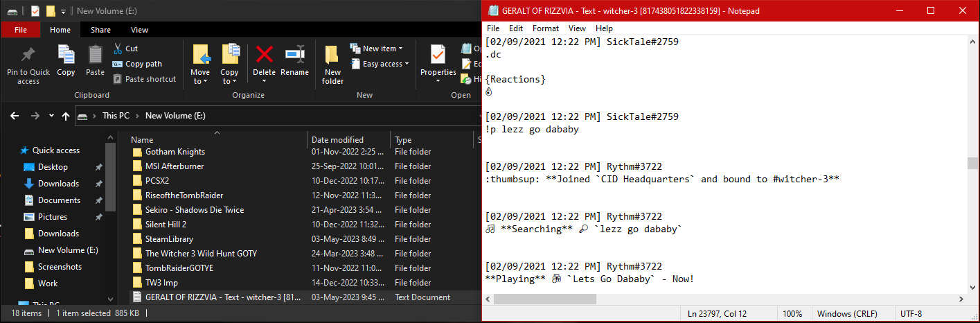Click the quick access toolbar Properties icon
980x323 pixels.
point(35,11)
